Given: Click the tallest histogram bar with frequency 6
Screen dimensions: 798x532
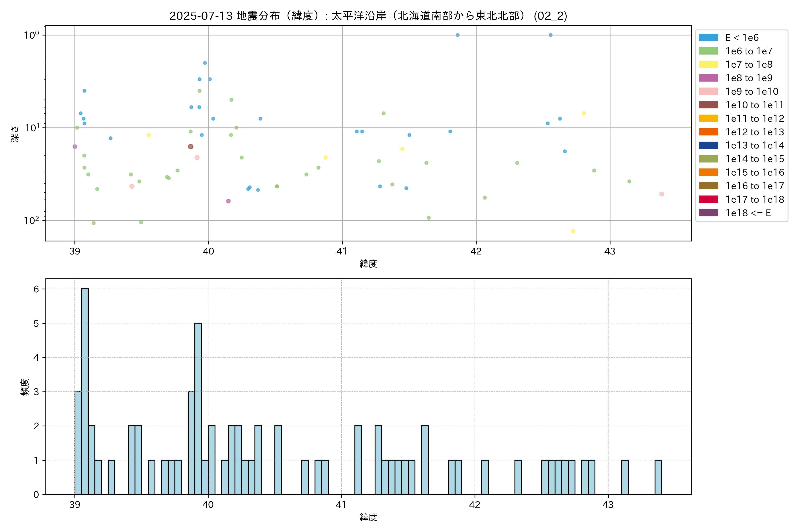Looking at the screenshot, I should pyautogui.click(x=85, y=391).
